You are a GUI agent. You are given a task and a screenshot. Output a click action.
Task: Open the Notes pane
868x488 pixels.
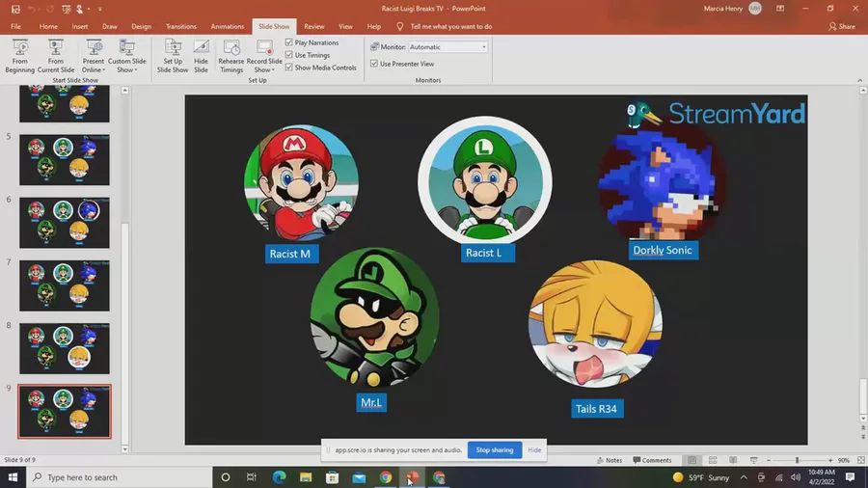point(610,460)
